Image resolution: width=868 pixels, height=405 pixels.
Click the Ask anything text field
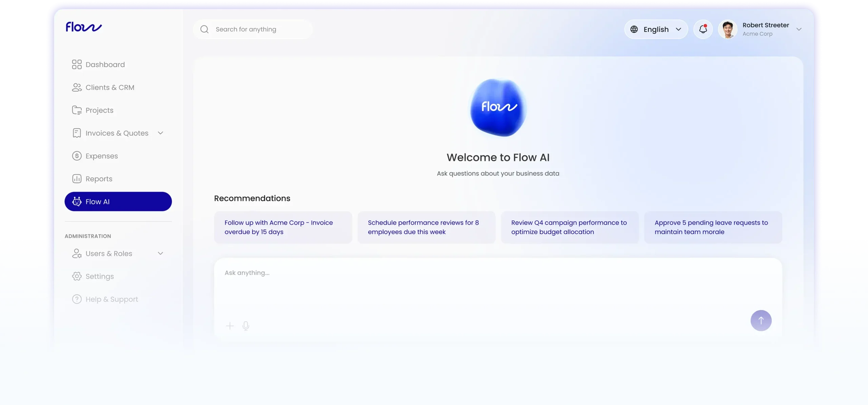point(475,285)
